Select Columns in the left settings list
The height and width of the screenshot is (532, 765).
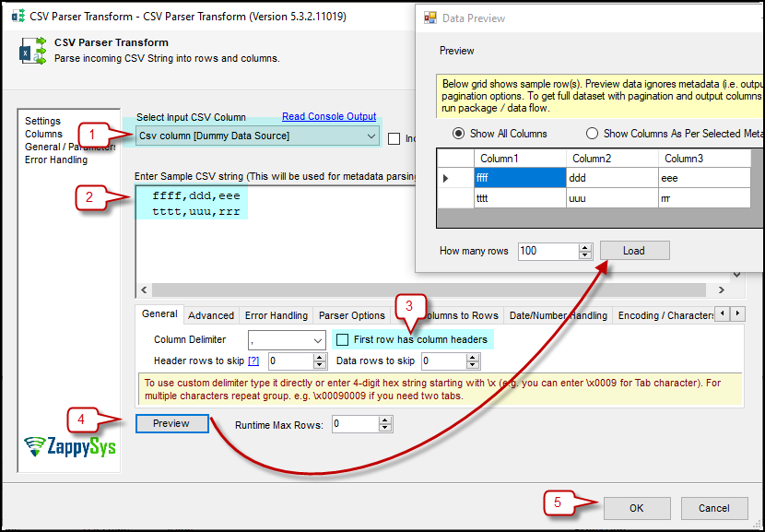point(44,135)
